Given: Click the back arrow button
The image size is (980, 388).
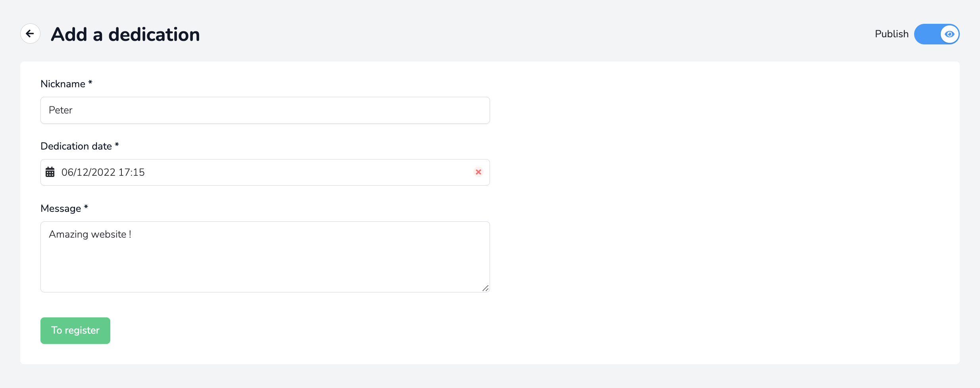Looking at the screenshot, I should [30, 34].
